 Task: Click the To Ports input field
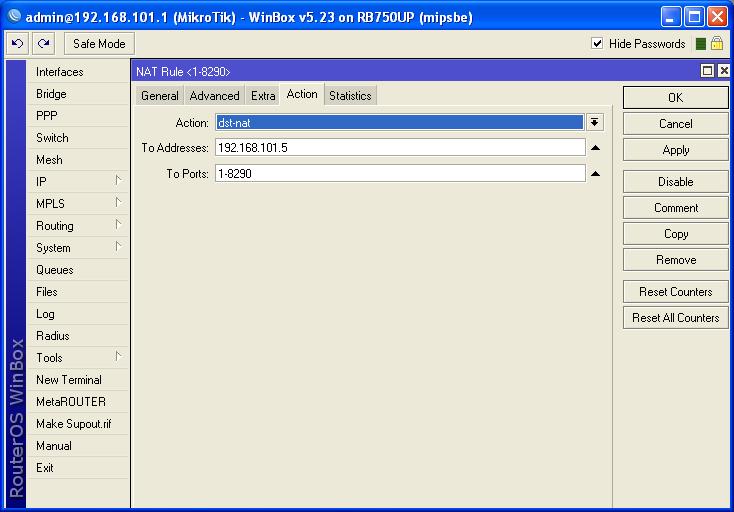tap(400, 174)
